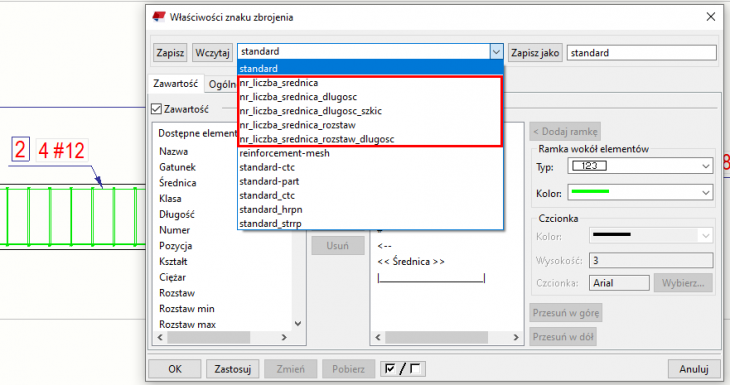730x385 pixels.
Task: Click the rebar number 2 mark in drawing
Action: (20, 149)
